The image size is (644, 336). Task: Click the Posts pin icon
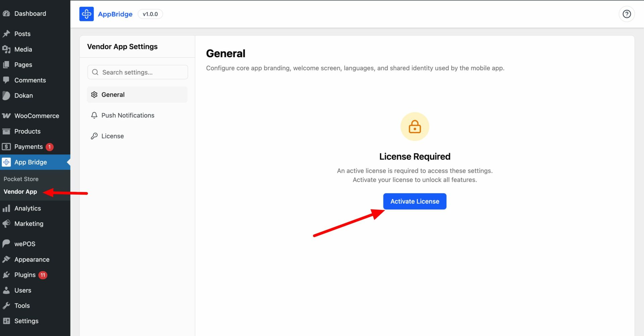coord(6,34)
